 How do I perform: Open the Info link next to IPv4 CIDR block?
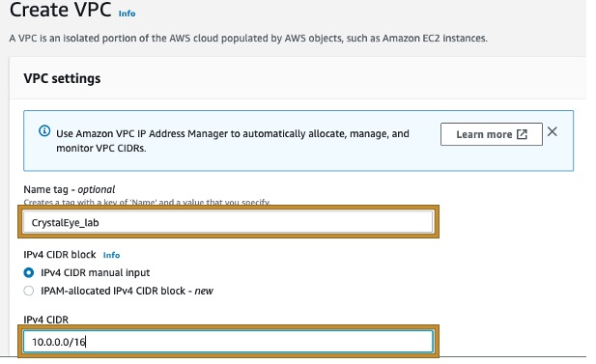click(x=111, y=255)
